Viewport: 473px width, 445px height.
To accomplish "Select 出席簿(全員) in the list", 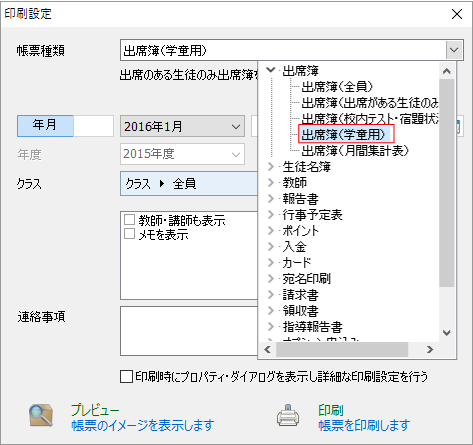I will [x=337, y=87].
